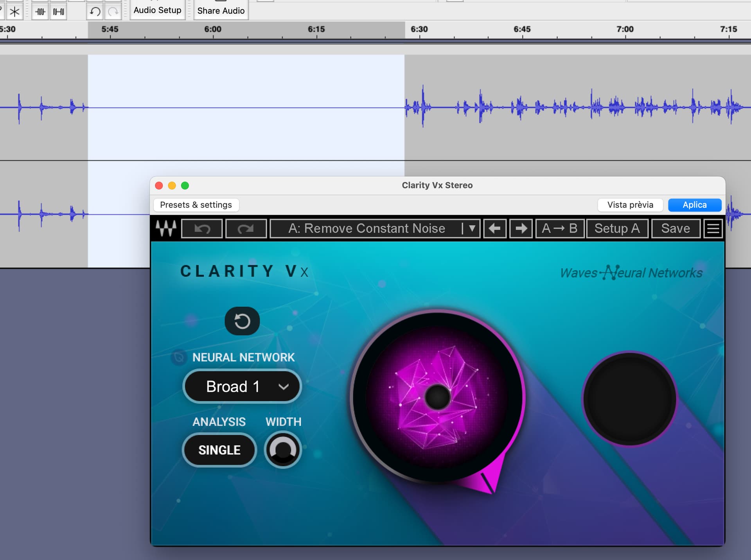The width and height of the screenshot is (751, 560).
Task: Click the large magenta main Clarity knob
Action: [437, 397]
